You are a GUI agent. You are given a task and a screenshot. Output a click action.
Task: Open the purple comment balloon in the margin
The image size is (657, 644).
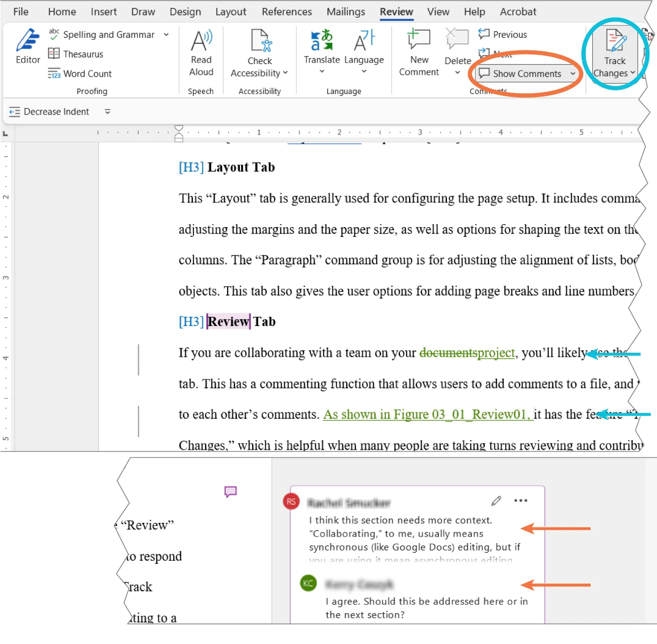(230, 491)
